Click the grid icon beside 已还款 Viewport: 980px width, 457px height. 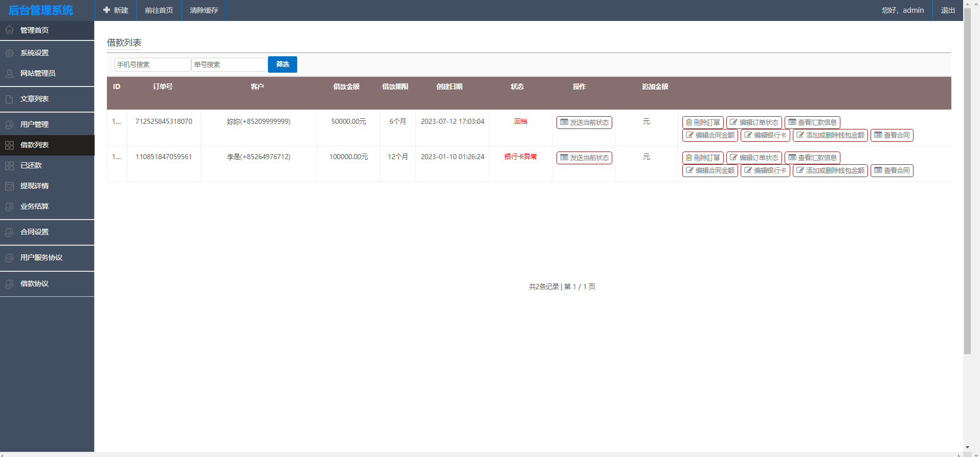[x=10, y=166]
